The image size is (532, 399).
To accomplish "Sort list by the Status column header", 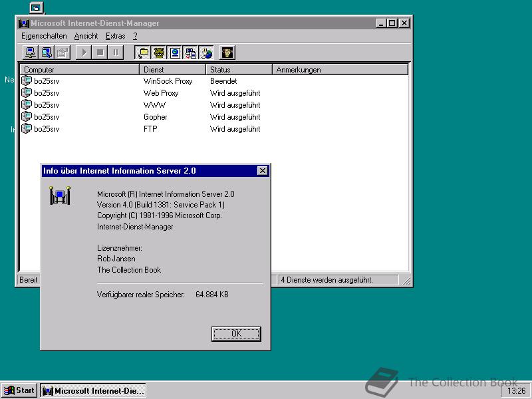I will pyautogui.click(x=239, y=70).
